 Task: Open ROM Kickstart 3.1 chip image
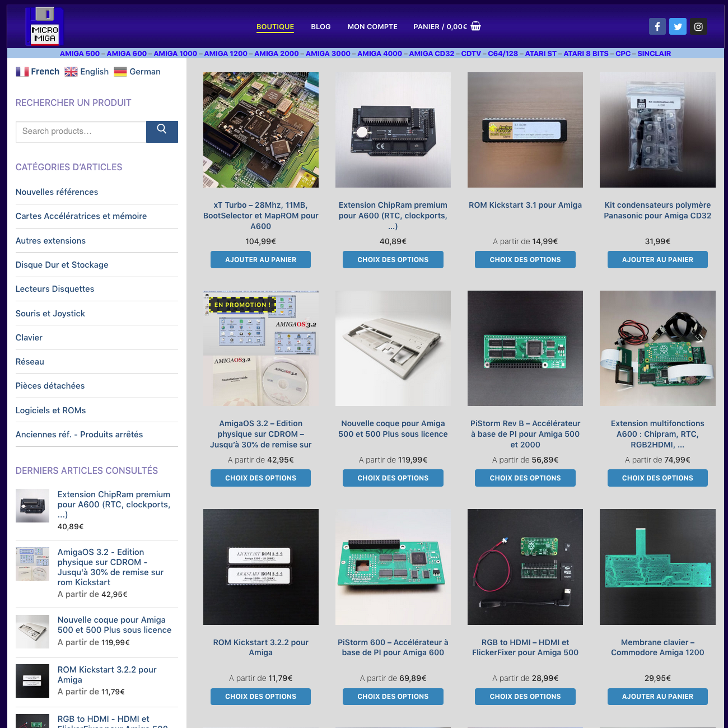coord(525,130)
